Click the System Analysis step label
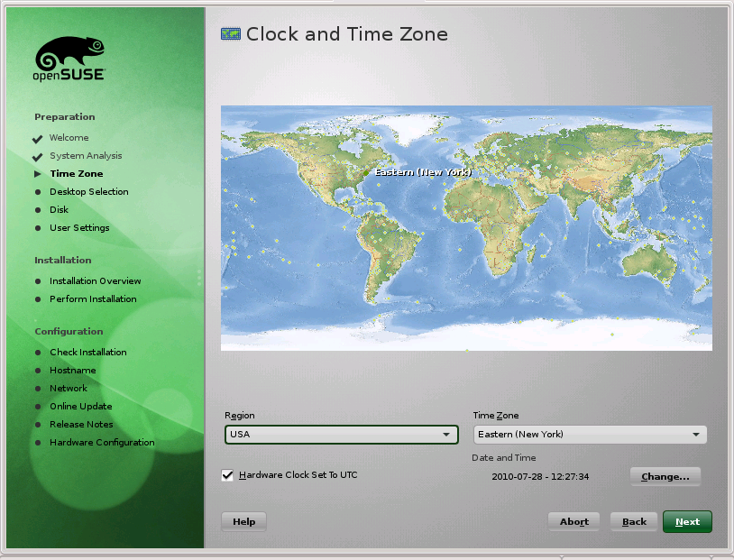The width and height of the screenshot is (734, 560). click(86, 156)
